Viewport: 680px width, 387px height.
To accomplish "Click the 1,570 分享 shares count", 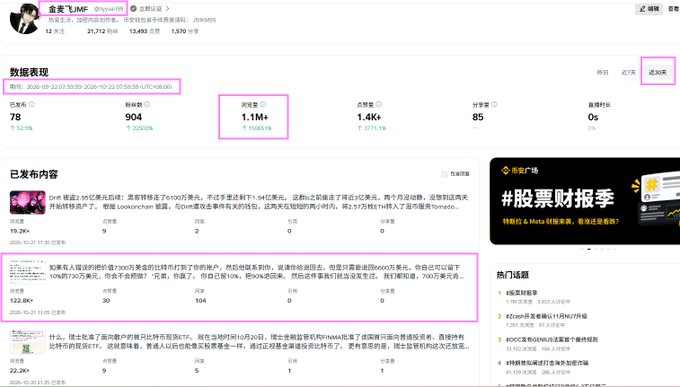I will (x=185, y=31).
